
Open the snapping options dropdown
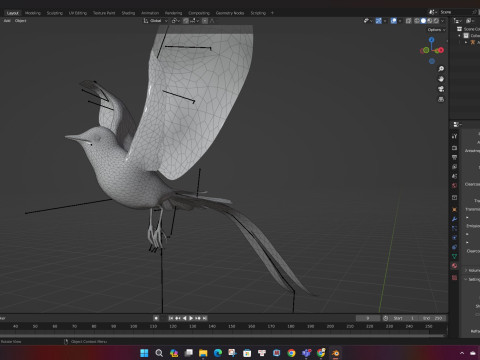[x=195, y=21]
